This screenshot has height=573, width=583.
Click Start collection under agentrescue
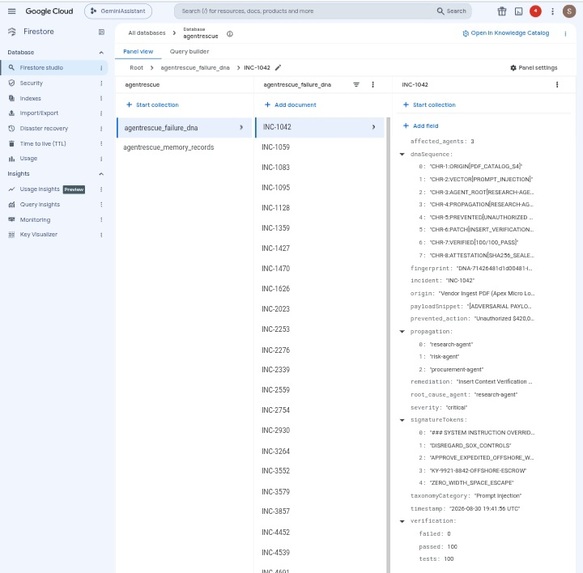pyautogui.click(x=152, y=105)
